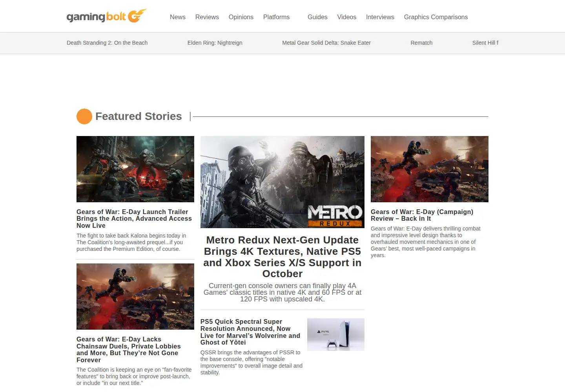
Task: Open Gears of War Chainsaw Duels article thumbnail
Action: point(135,296)
